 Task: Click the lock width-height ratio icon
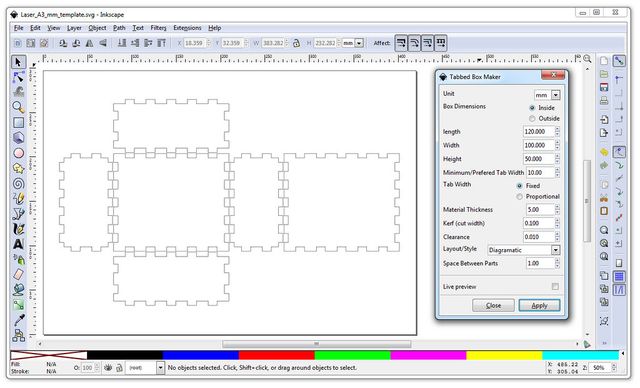click(296, 43)
